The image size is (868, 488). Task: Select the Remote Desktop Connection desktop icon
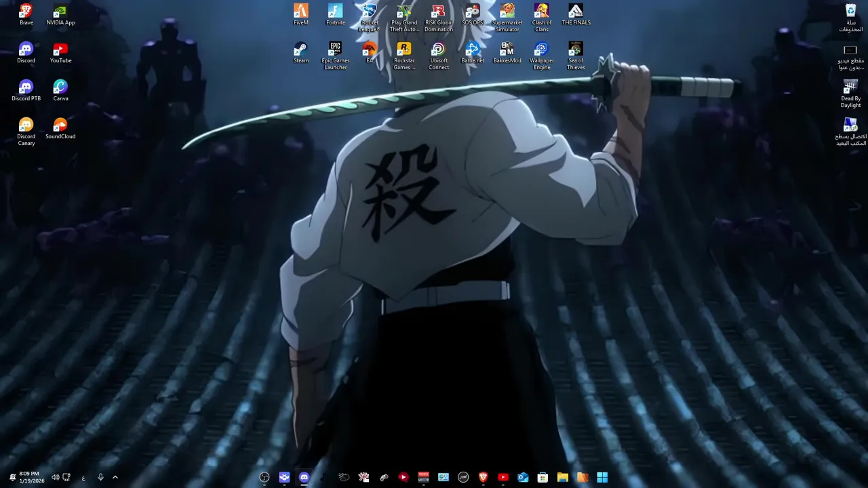click(850, 132)
